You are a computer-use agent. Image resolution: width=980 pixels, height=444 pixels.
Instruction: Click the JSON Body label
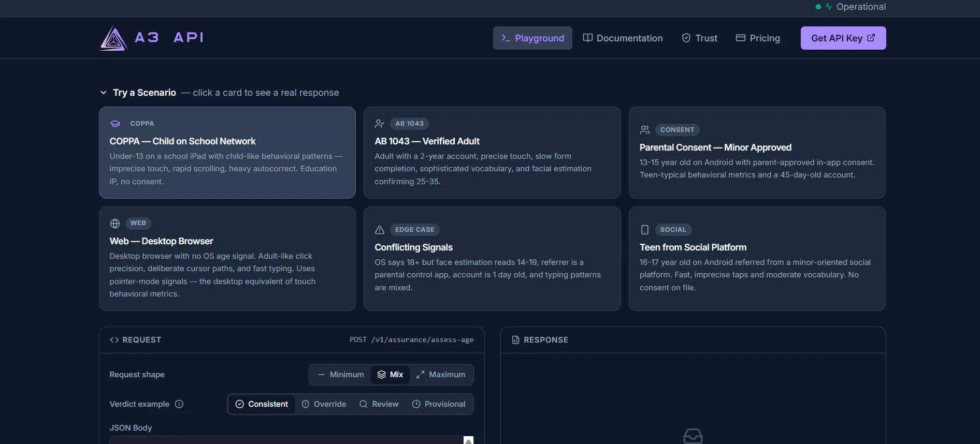point(131,428)
